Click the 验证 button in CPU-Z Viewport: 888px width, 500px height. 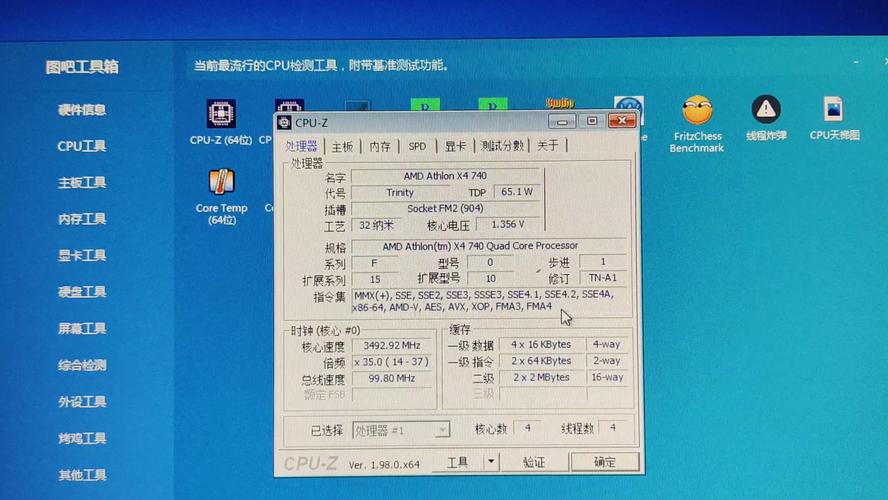click(534, 463)
